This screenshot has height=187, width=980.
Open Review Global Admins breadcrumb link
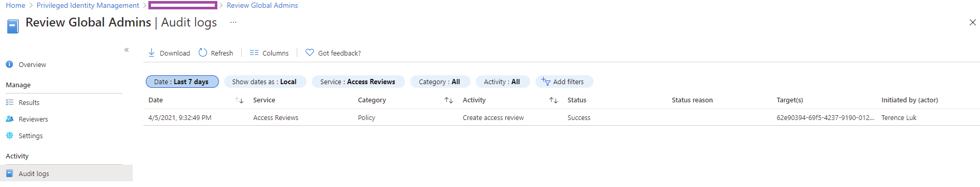point(262,5)
